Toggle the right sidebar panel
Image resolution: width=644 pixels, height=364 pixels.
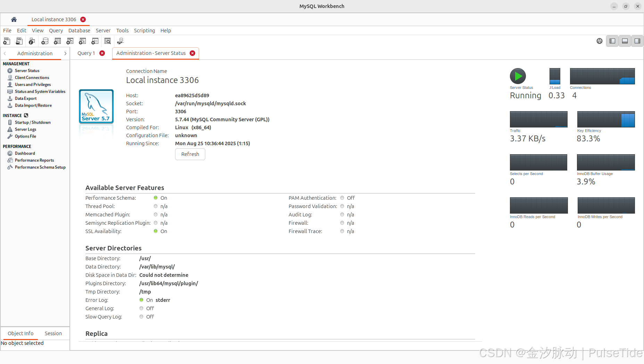tap(637, 41)
